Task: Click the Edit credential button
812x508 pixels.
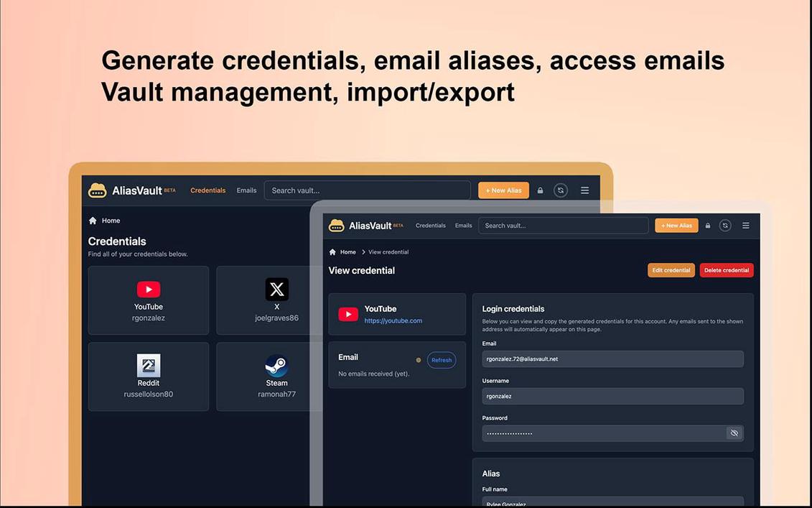Action: (671, 269)
